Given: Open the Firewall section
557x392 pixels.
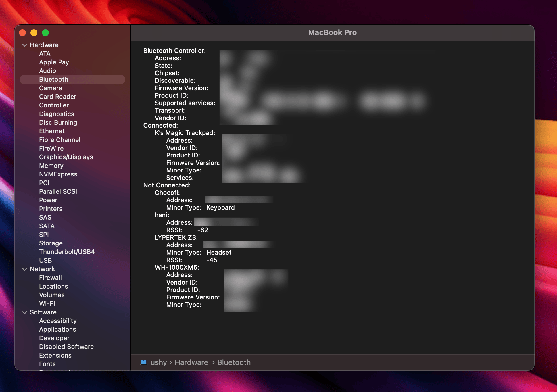Looking at the screenshot, I should (50, 278).
